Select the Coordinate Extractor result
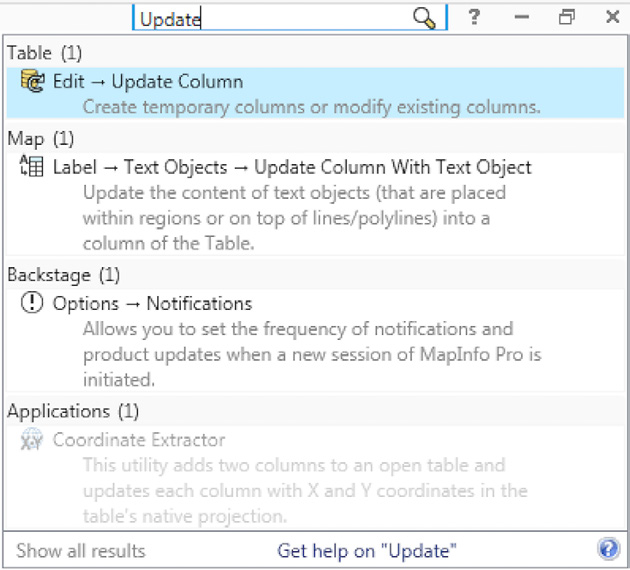630x570 pixels. [x=139, y=440]
